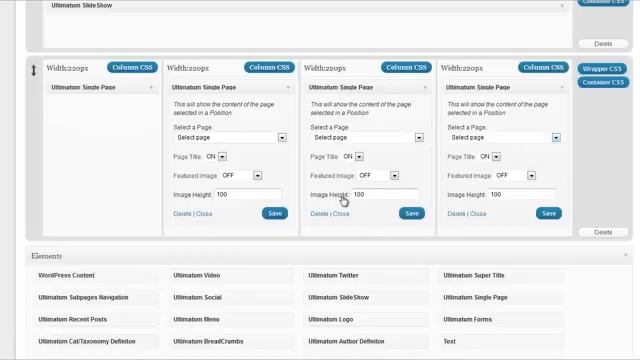Click Image Height field in fourth column
Image resolution: width=640 pixels, height=360 pixels.
pyautogui.click(x=522, y=195)
